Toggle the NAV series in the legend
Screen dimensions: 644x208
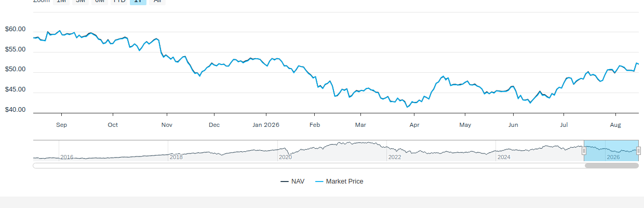(x=292, y=181)
